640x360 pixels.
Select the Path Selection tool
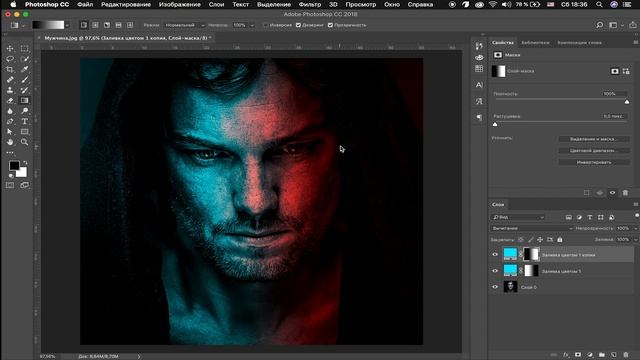(10, 132)
